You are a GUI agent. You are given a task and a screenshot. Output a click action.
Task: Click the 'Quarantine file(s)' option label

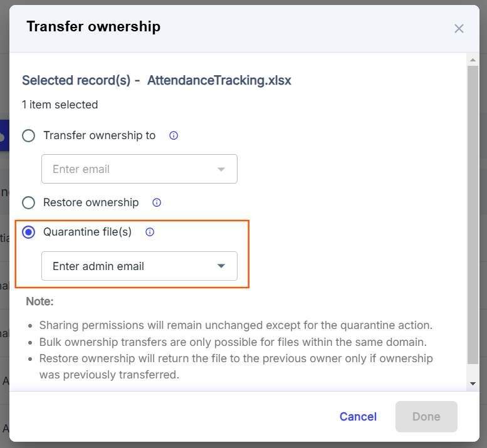(88, 232)
